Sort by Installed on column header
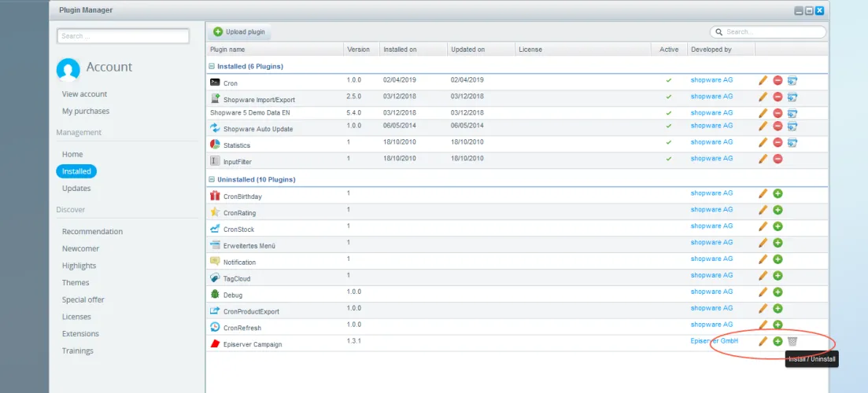868x393 pixels. coord(413,50)
